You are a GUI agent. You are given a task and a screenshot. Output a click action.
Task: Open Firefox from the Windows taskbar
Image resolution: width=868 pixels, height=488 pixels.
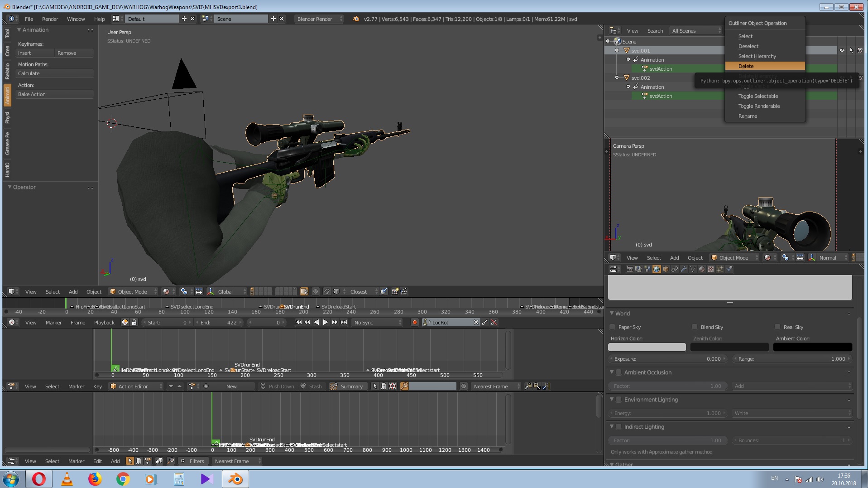(95, 479)
